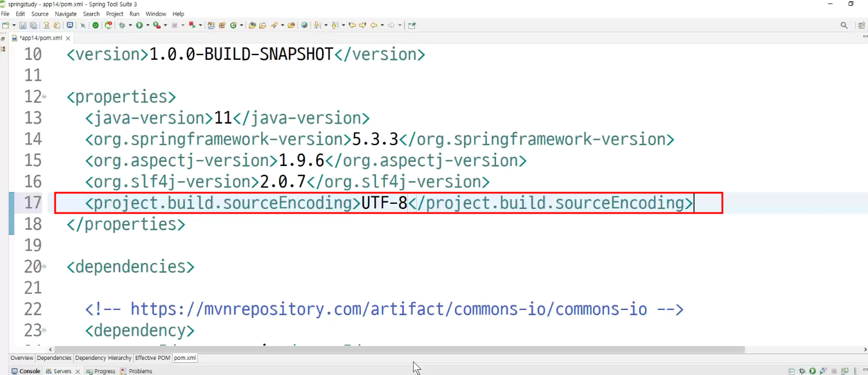Click the java-version value 11

click(x=223, y=118)
